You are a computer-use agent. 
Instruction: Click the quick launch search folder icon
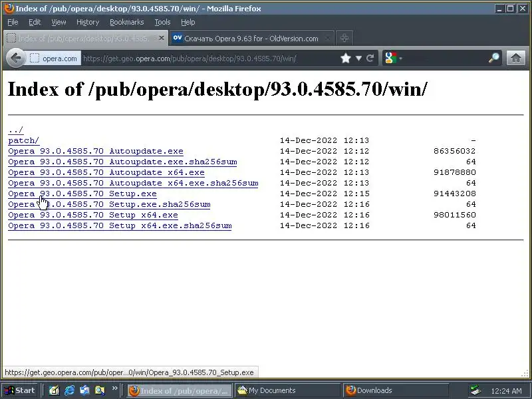point(100,390)
